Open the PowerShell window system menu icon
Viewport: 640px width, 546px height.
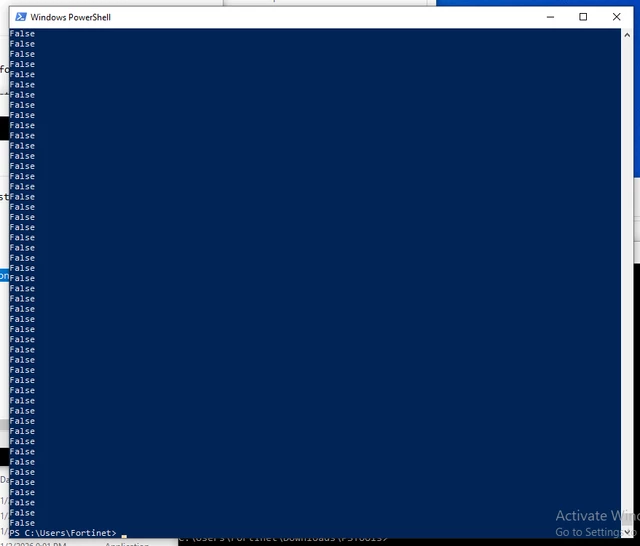pyautogui.click(x=20, y=17)
